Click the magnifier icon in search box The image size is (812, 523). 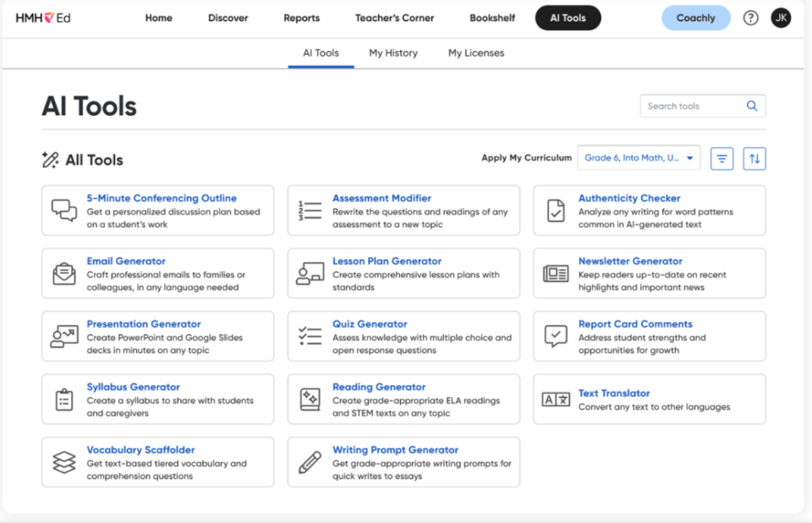click(x=751, y=106)
